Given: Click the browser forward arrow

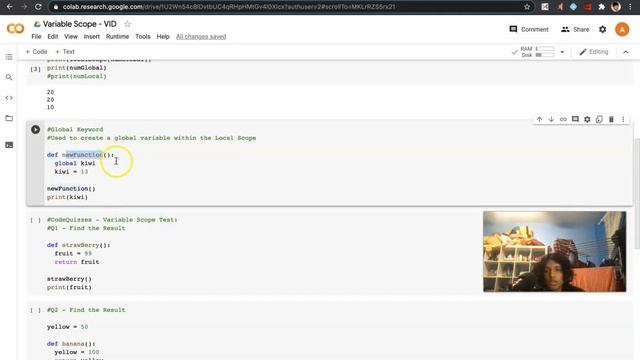Looking at the screenshot, I should point(24,7).
